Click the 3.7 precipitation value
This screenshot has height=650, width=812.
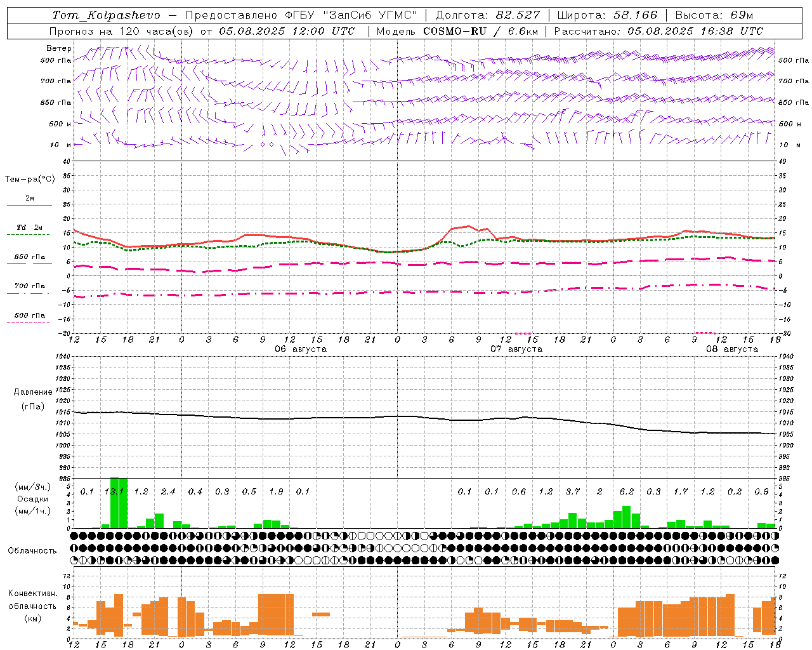click(x=573, y=492)
